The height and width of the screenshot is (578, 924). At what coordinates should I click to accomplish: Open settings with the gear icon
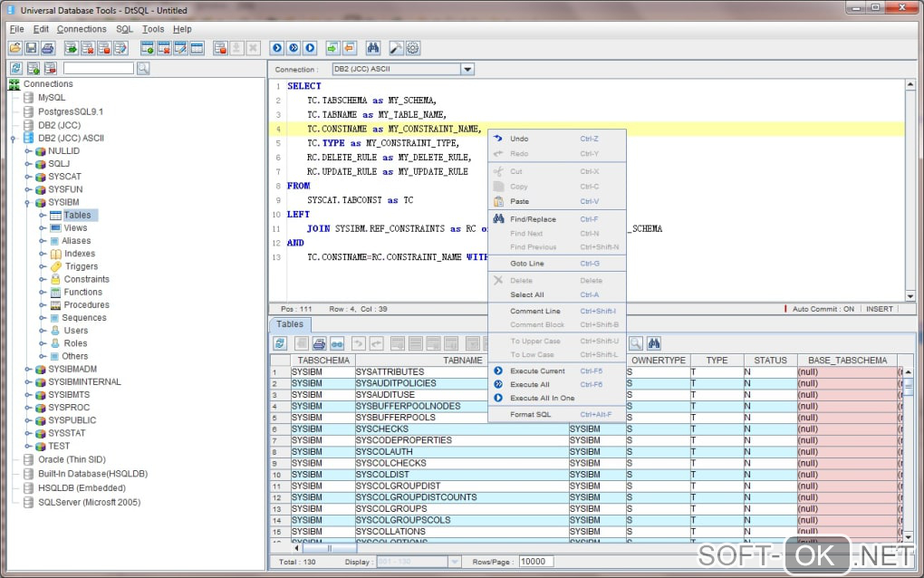click(413, 48)
